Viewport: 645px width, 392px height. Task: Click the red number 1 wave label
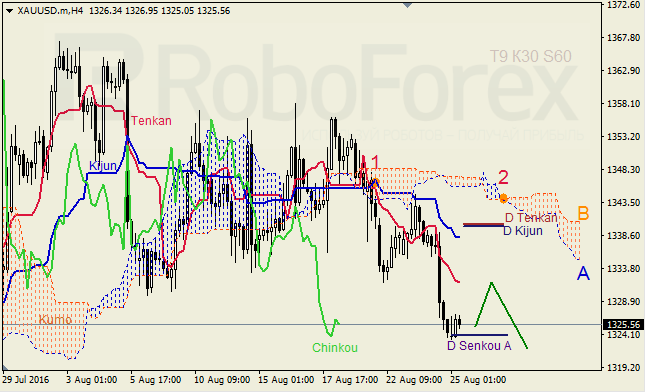coord(375,163)
